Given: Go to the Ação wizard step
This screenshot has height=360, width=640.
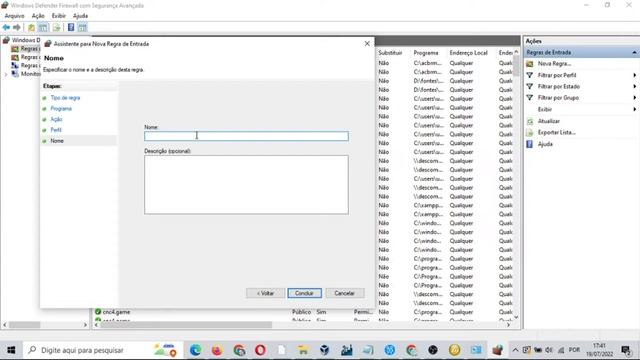Looking at the screenshot, I should pos(56,119).
